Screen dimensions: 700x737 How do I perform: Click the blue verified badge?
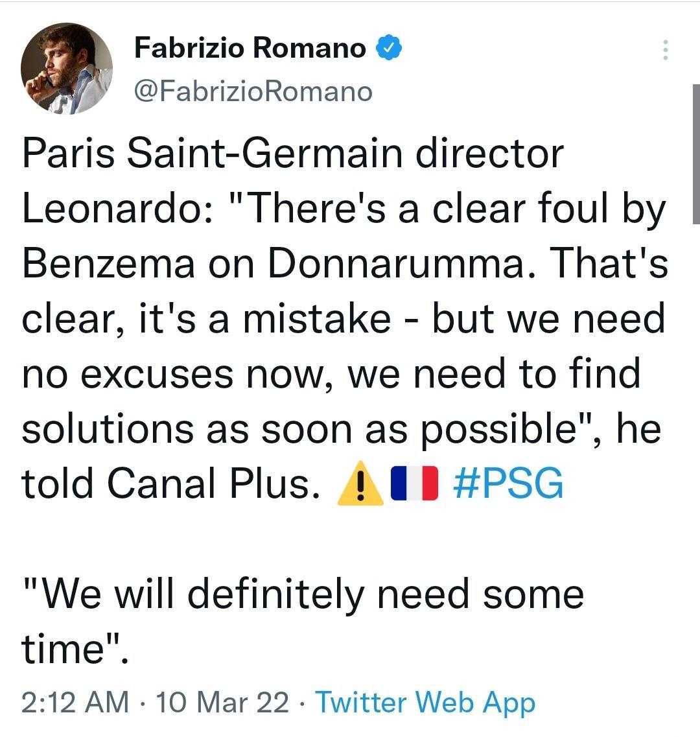390,48
